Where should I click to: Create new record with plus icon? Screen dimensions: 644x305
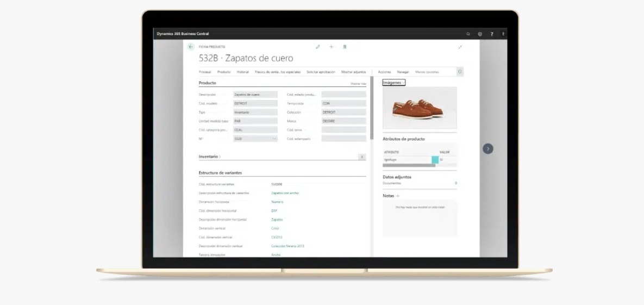pos(332,47)
